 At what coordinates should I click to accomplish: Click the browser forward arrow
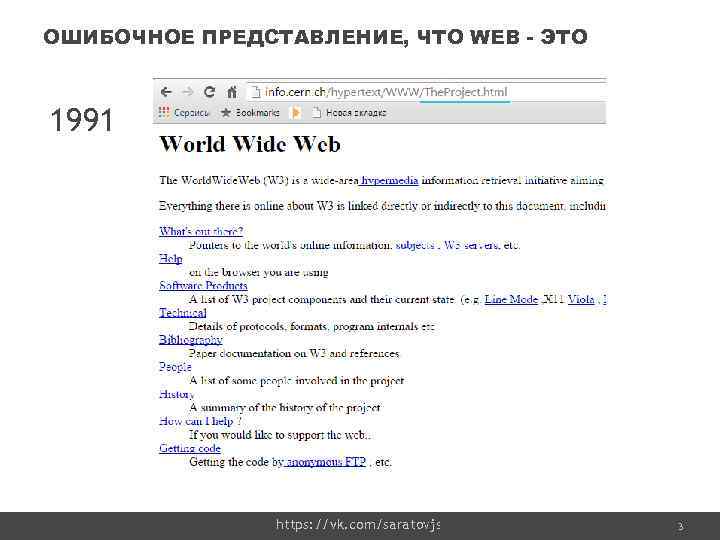click(187, 92)
